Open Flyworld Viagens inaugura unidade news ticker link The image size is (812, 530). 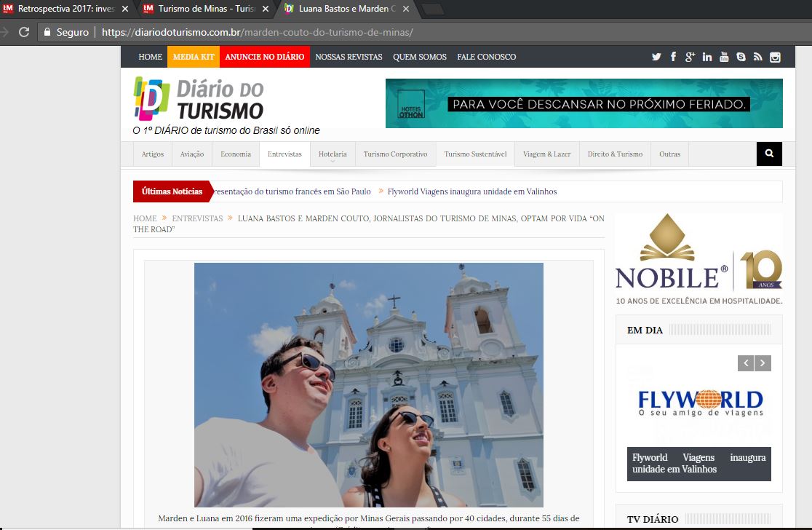click(471, 191)
